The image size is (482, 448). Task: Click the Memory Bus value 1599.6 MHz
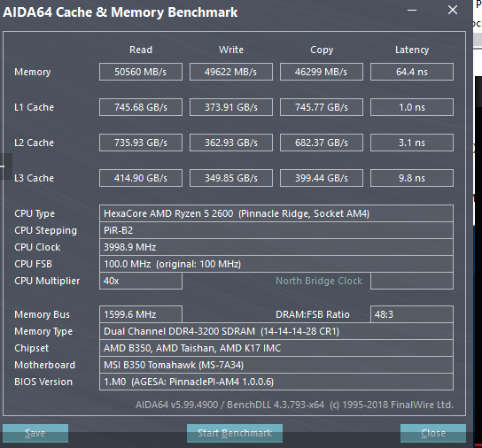point(141,314)
